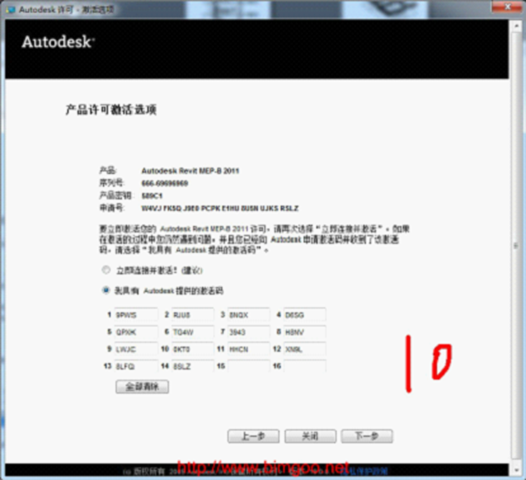Click the scrollbar down arrow

click(516, 470)
